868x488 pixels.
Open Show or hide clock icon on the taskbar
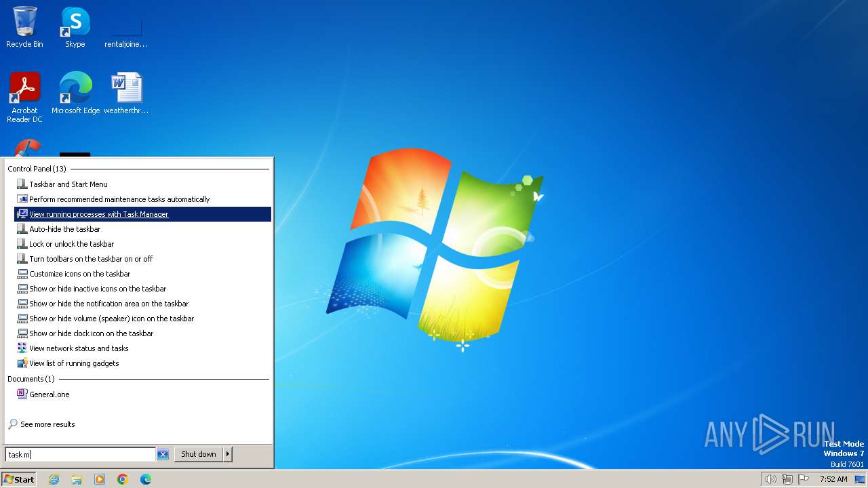tap(142, 333)
